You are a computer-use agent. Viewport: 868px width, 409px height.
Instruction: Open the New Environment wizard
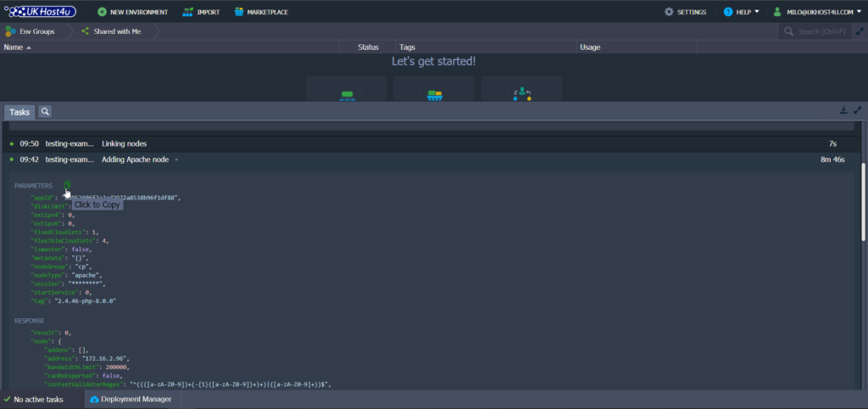[x=132, y=12]
